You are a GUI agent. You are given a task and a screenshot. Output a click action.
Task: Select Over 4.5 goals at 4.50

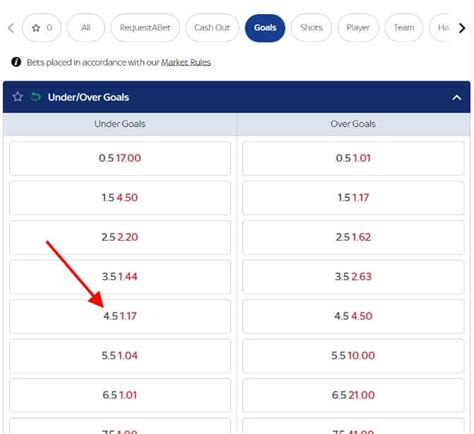pyautogui.click(x=353, y=316)
